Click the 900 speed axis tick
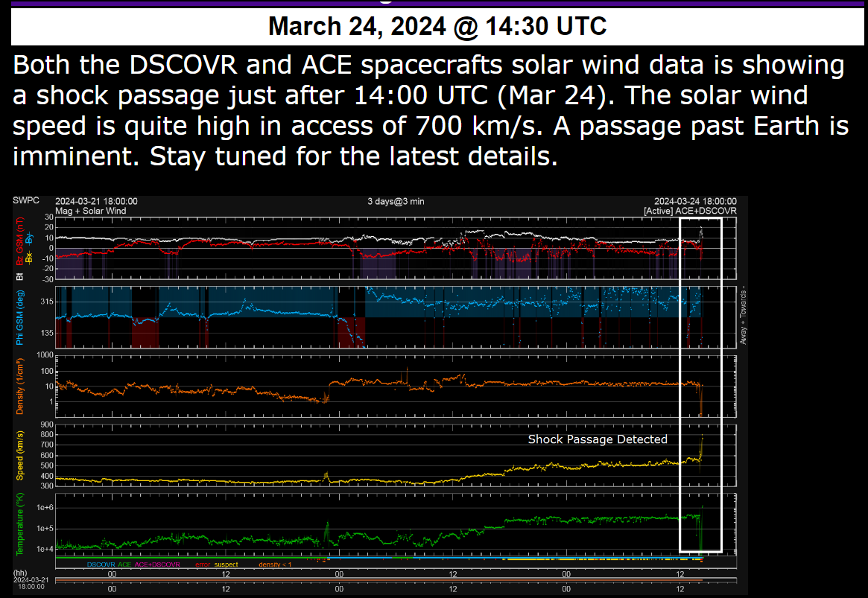This screenshot has height=598, width=868. tap(46, 424)
